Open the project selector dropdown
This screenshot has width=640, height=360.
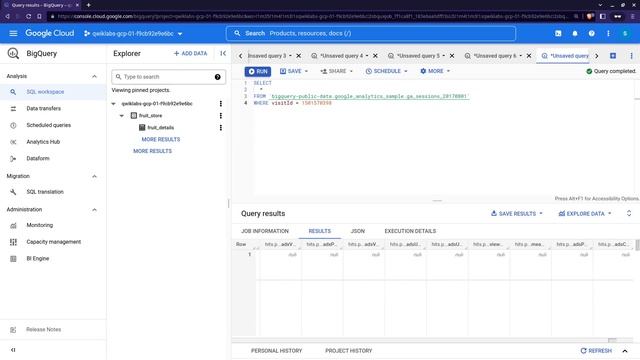point(133,33)
